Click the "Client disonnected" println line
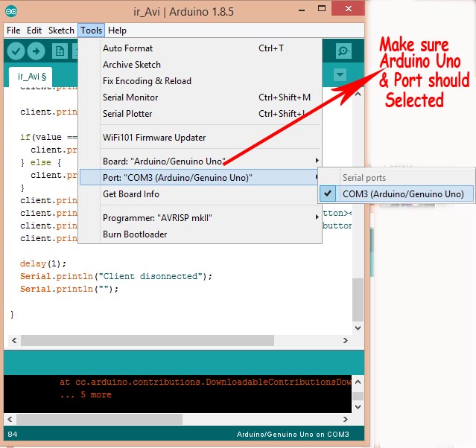 116,276
